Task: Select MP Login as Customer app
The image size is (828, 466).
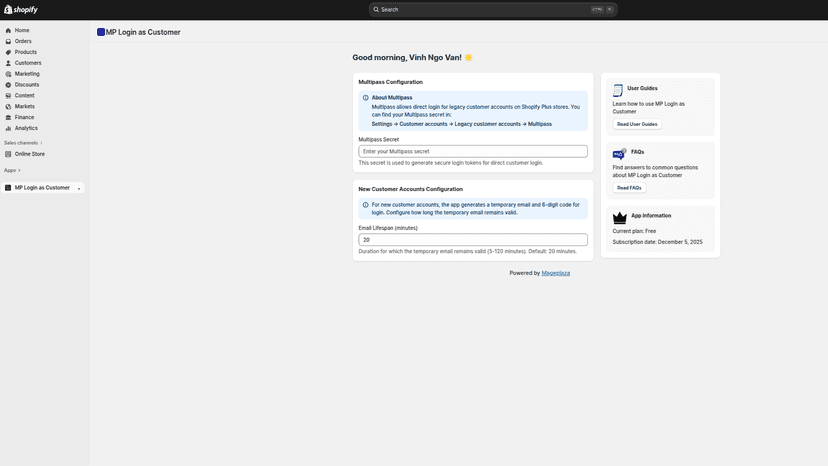Action: [x=42, y=188]
